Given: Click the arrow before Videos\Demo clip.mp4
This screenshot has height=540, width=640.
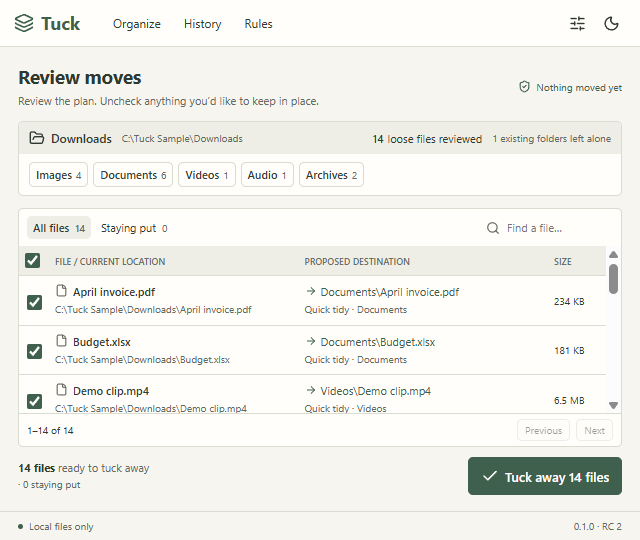Looking at the screenshot, I should click(x=311, y=390).
